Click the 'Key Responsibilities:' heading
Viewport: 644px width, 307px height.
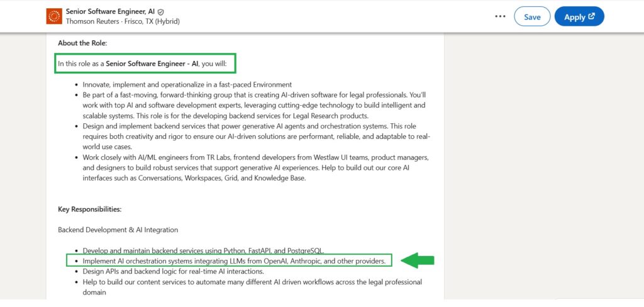[x=89, y=209]
